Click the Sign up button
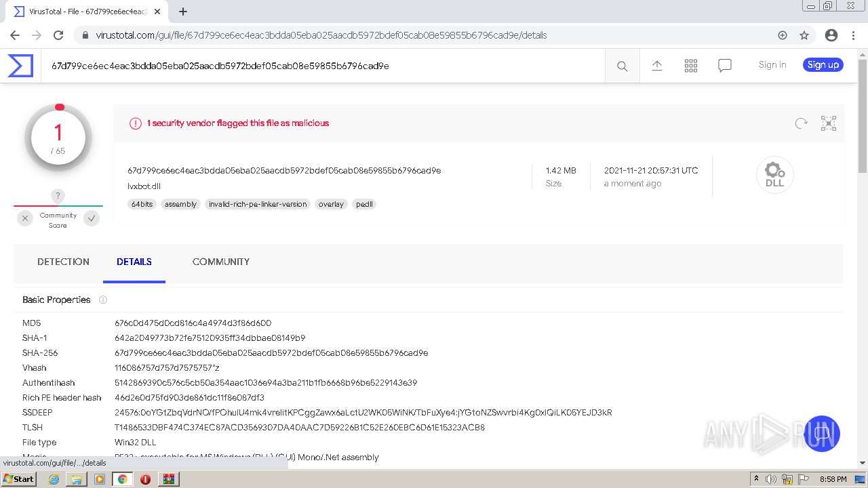Viewport: 868px width, 488px height. 823,65
